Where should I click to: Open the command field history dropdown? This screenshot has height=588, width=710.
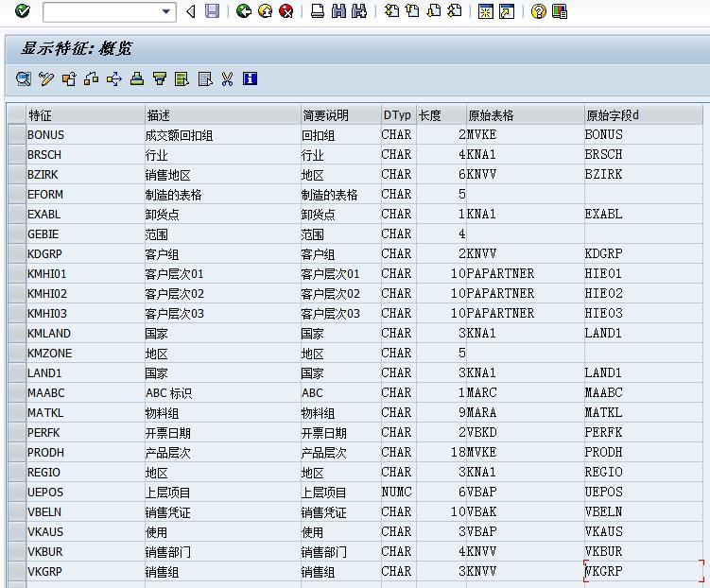(166, 11)
